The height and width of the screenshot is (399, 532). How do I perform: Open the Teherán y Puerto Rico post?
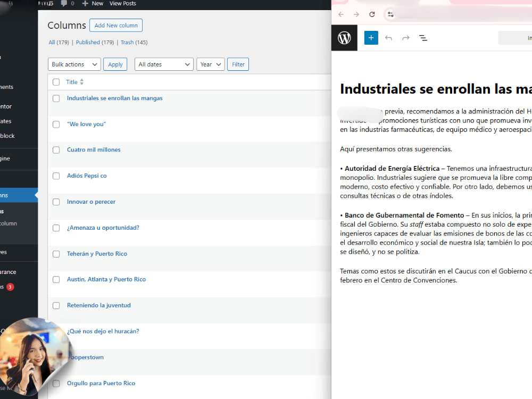[97, 253]
